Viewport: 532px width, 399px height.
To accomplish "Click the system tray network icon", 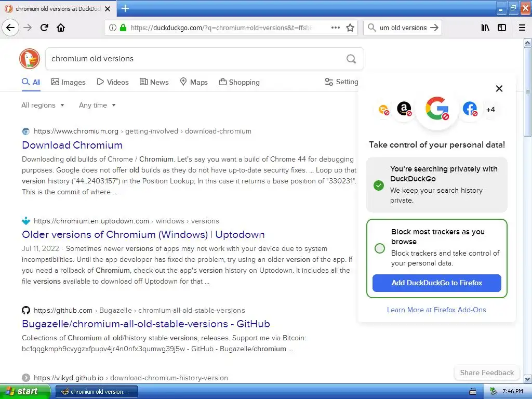I will click(x=494, y=392).
